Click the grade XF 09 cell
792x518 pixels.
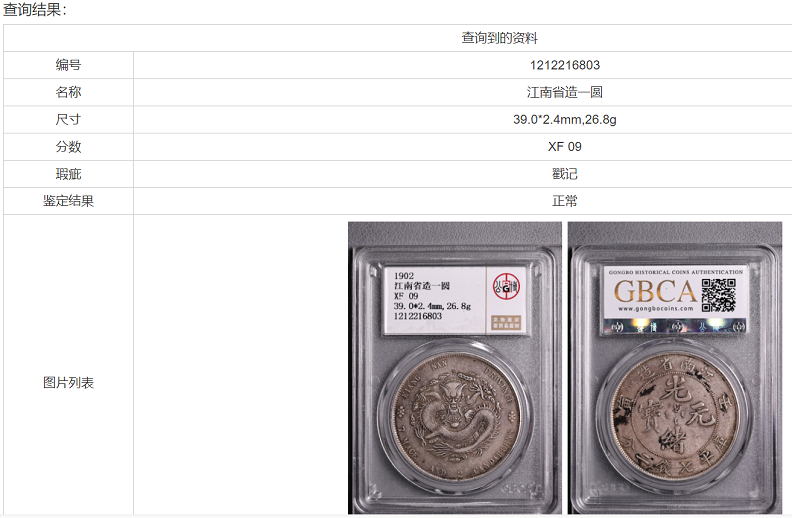coord(565,147)
